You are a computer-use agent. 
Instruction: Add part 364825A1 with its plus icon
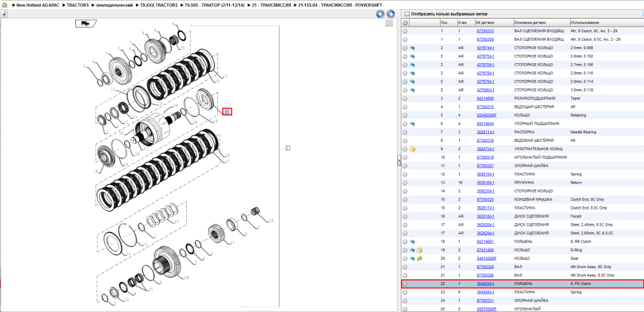[405, 284]
